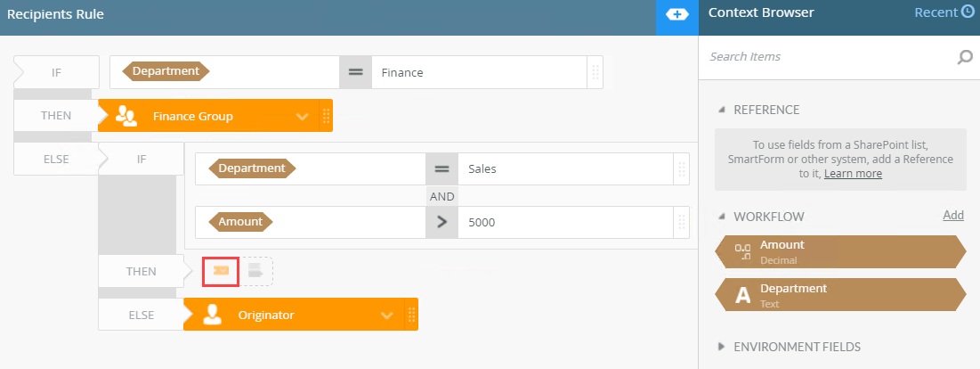Image resolution: width=980 pixels, height=369 pixels.
Task: Click equals operator in Finance condition
Action: click(x=355, y=72)
